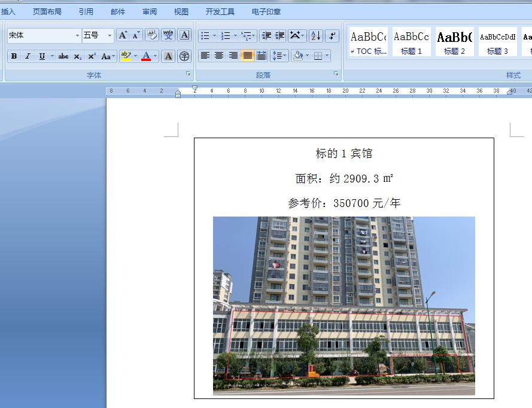Screen dimensions: 532x408
Task: Select the hotel building picture
Action: [x=343, y=306]
